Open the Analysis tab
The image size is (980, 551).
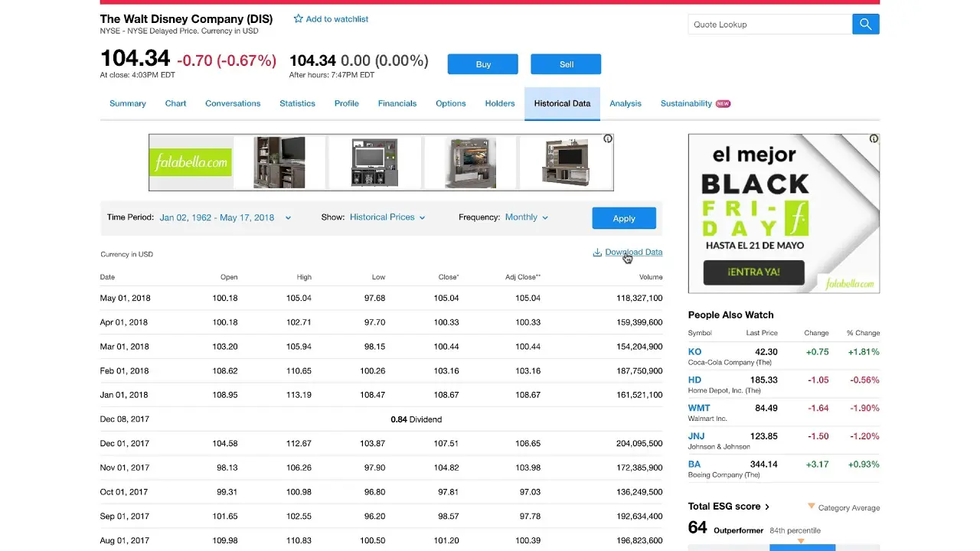pos(626,103)
